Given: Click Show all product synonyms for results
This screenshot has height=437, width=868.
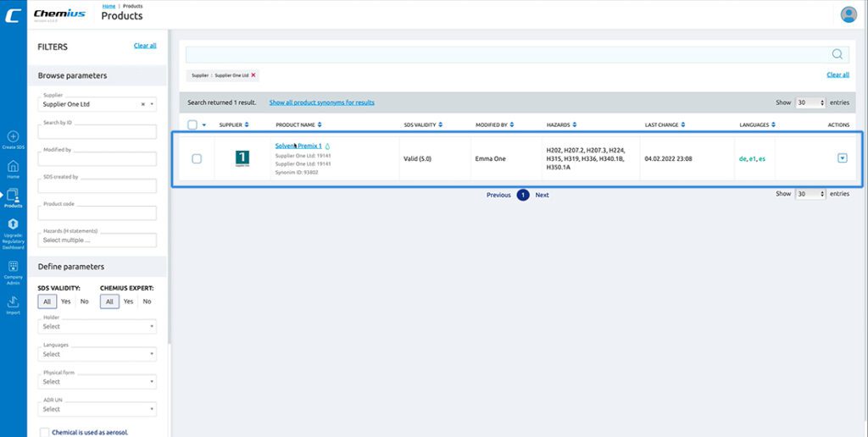Looking at the screenshot, I should tap(321, 102).
